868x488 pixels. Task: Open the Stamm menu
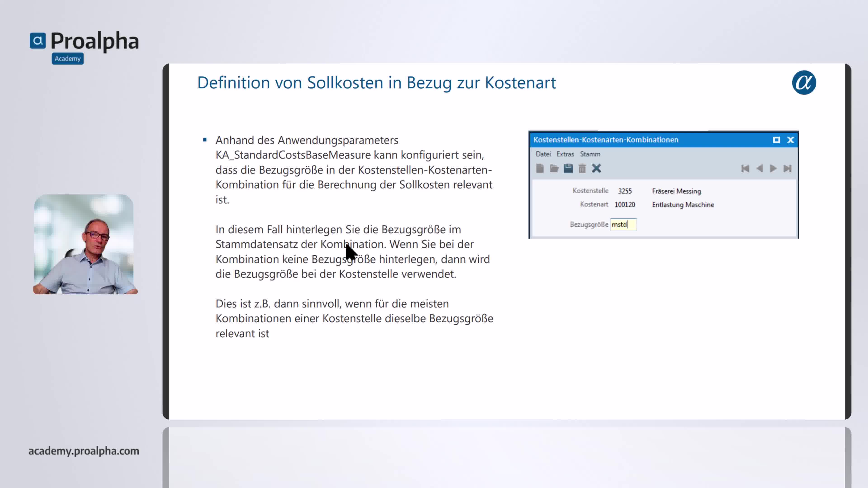(590, 154)
